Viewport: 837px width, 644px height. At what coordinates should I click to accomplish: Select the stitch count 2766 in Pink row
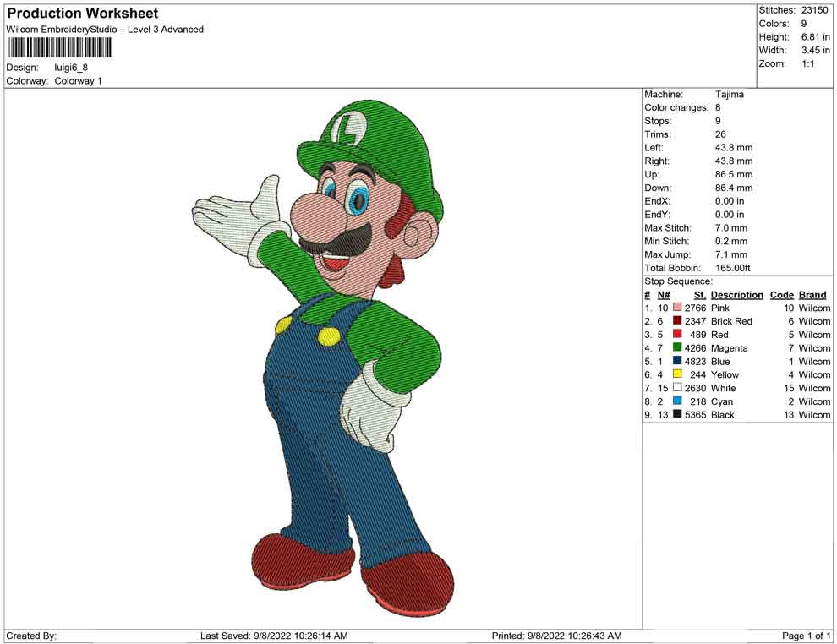click(x=696, y=308)
